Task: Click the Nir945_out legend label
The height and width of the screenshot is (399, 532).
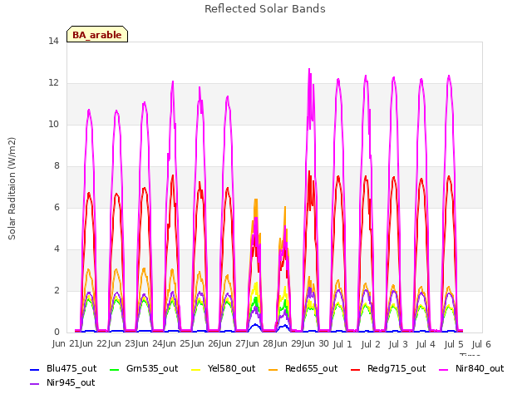Action: (71, 382)
